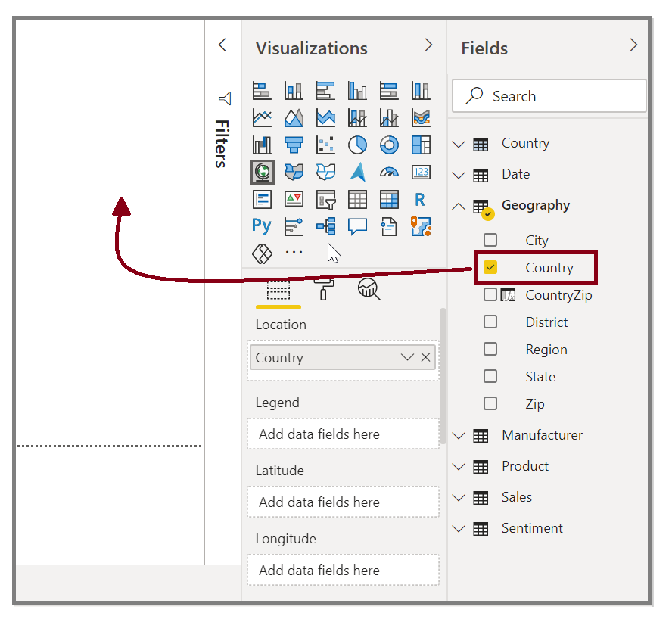Click the Latitude data field well

pos(343,502)
